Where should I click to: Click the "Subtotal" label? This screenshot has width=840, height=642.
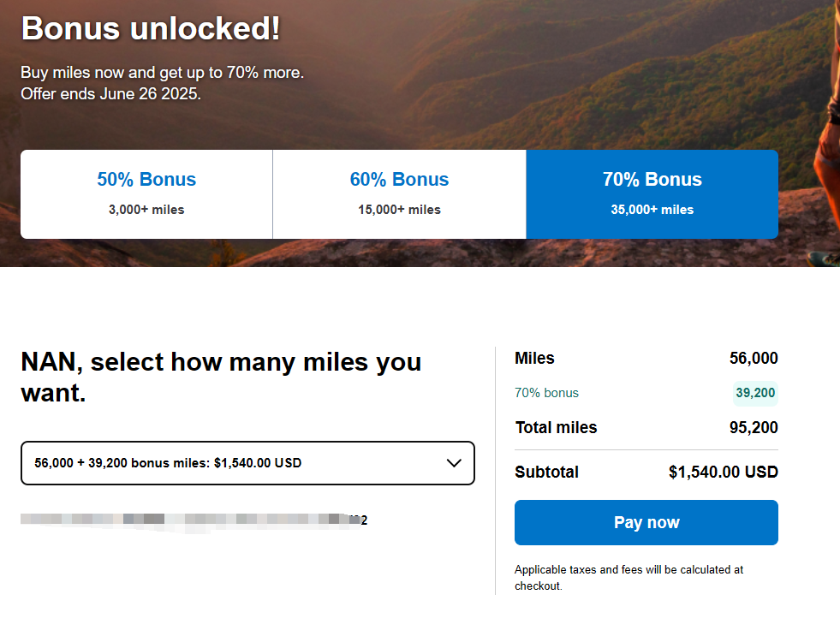(x=546, y=472)
